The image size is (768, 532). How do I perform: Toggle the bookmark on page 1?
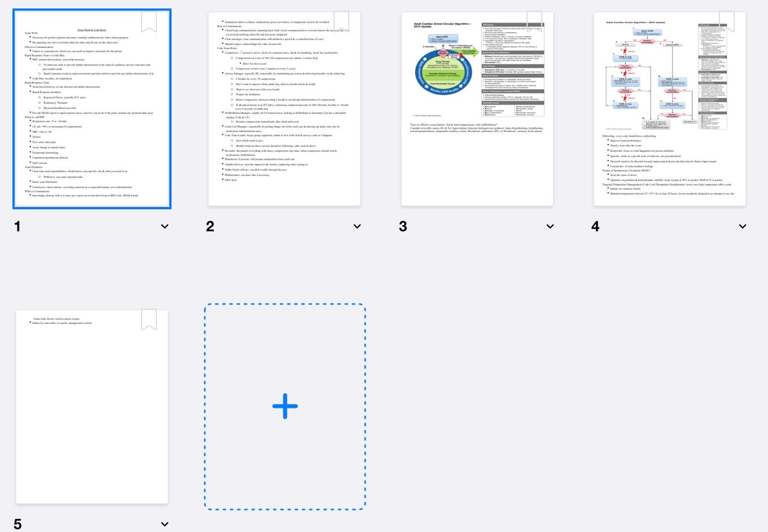149,21
